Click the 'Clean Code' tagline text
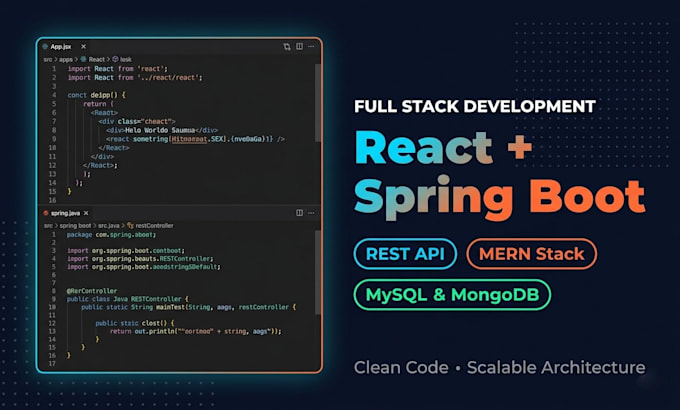Screen dimensions: 680x410 tap(401, 367)
